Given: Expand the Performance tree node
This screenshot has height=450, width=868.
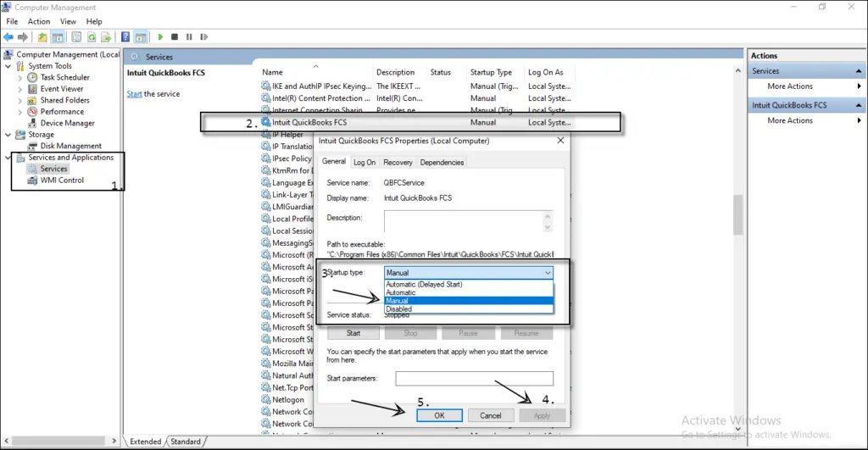Looking at the screenshot, I should (x=20, y=112).
